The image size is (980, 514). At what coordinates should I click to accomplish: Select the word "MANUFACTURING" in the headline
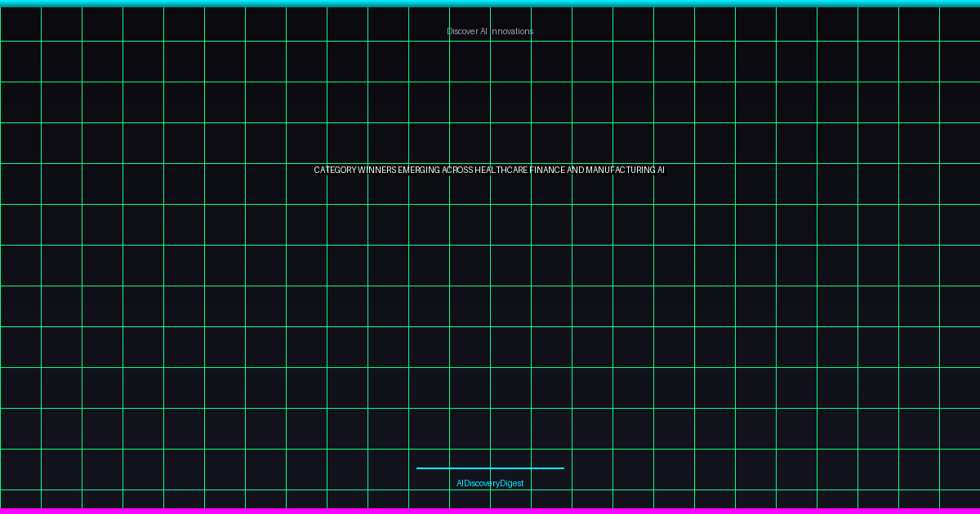[621, 171]
